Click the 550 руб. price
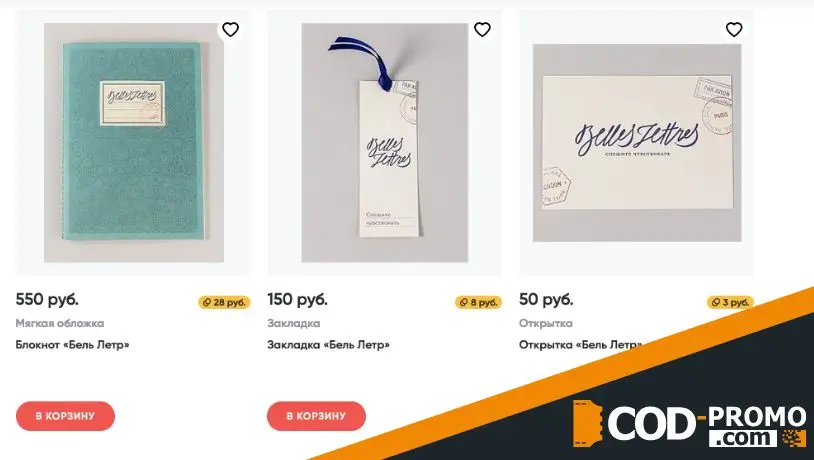Image resolution: width=814 pixels, height=460 pixels. click(47, 300)
